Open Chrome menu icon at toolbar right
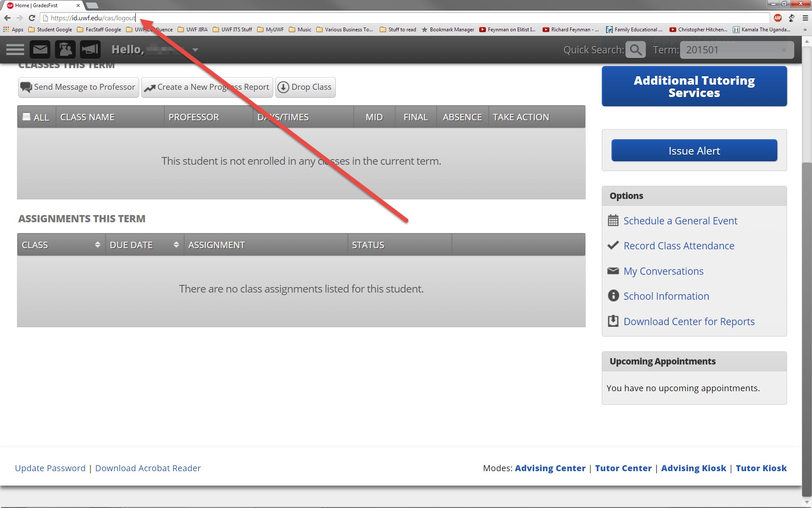Viewport: 812px width, 508px height. point(805,18)
